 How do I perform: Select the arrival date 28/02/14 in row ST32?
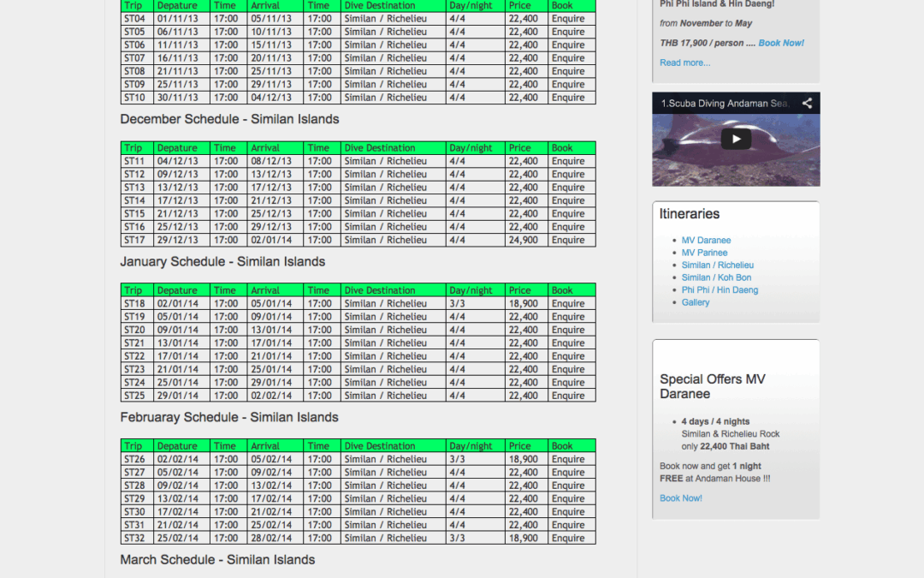coord(271,538)
